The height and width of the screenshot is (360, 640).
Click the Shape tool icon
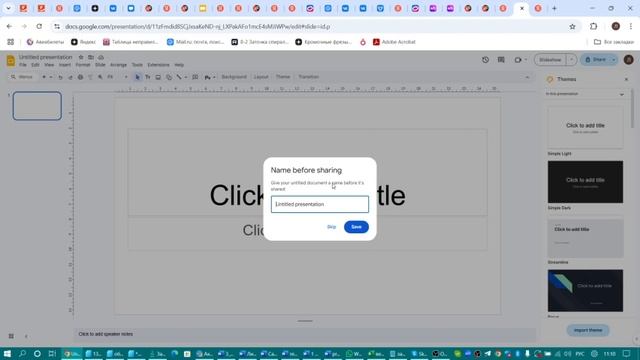(x=169, y=77)
